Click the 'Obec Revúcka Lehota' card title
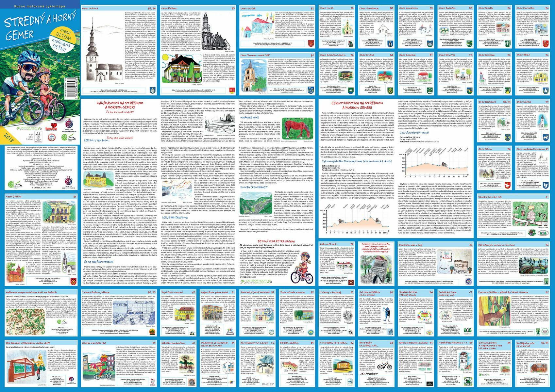The image size is (555, 392). coord(333,55)
